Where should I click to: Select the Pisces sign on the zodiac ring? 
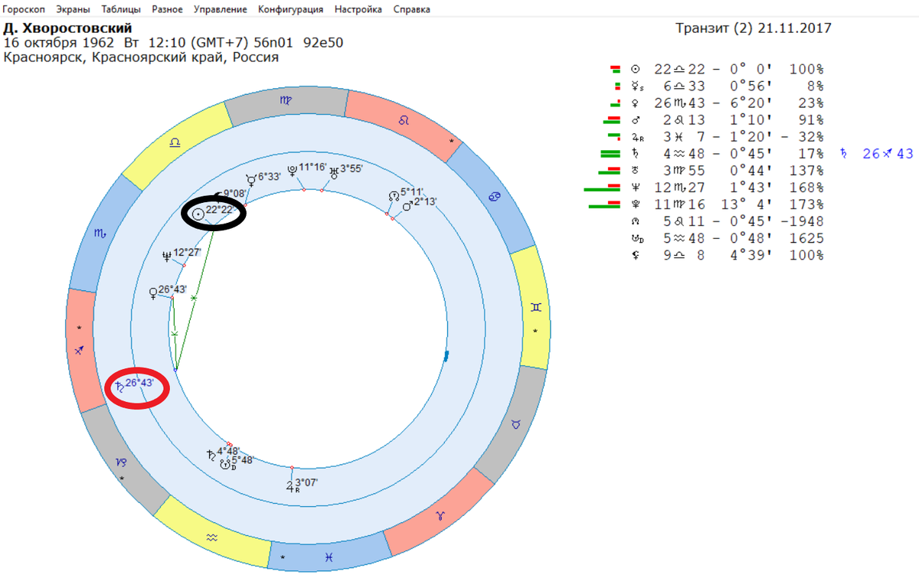[x=329, y=557]
